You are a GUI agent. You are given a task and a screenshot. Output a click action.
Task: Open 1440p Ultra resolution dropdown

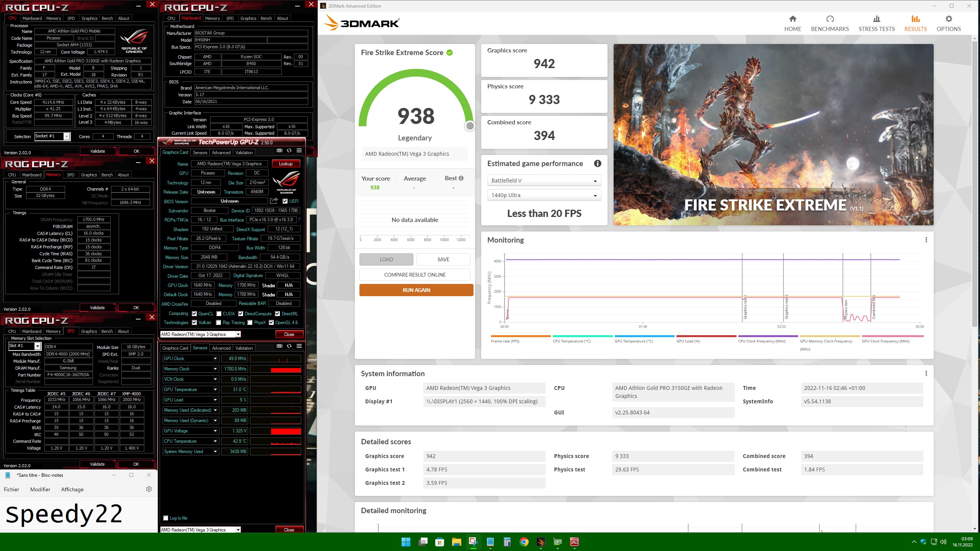[x=544, y=195]
